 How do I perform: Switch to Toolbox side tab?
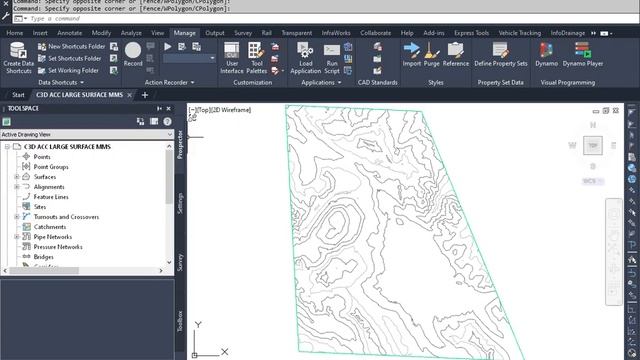pos(180,321)
